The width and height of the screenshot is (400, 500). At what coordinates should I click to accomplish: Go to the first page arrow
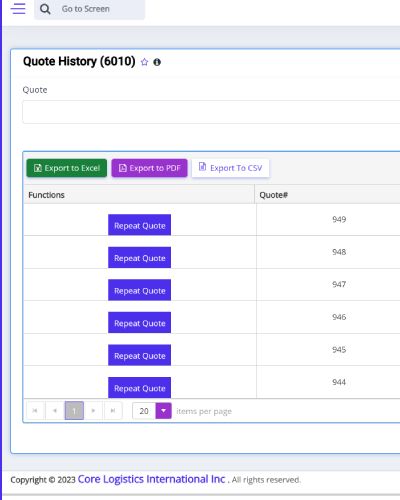tap(35, 411)
